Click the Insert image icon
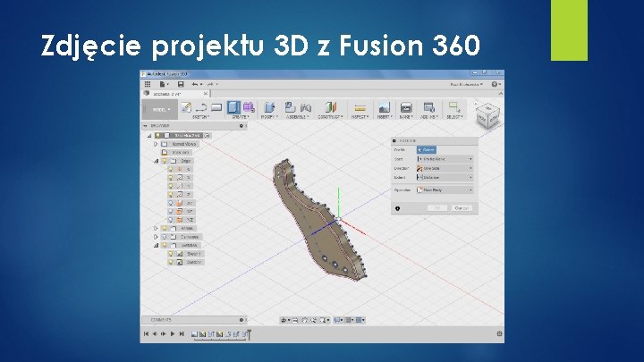 (385, 107)
